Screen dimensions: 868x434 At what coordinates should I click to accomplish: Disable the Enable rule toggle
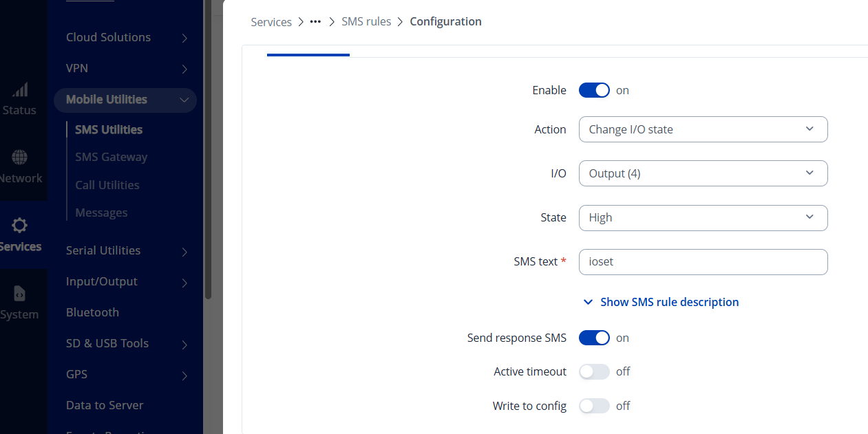pos(594,90)
